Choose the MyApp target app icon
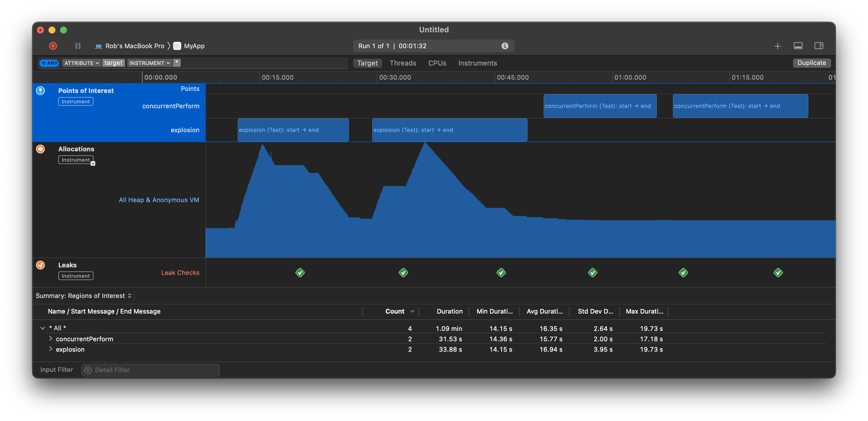The height and width of the screenshot is (421, 868). pos(177,46)
